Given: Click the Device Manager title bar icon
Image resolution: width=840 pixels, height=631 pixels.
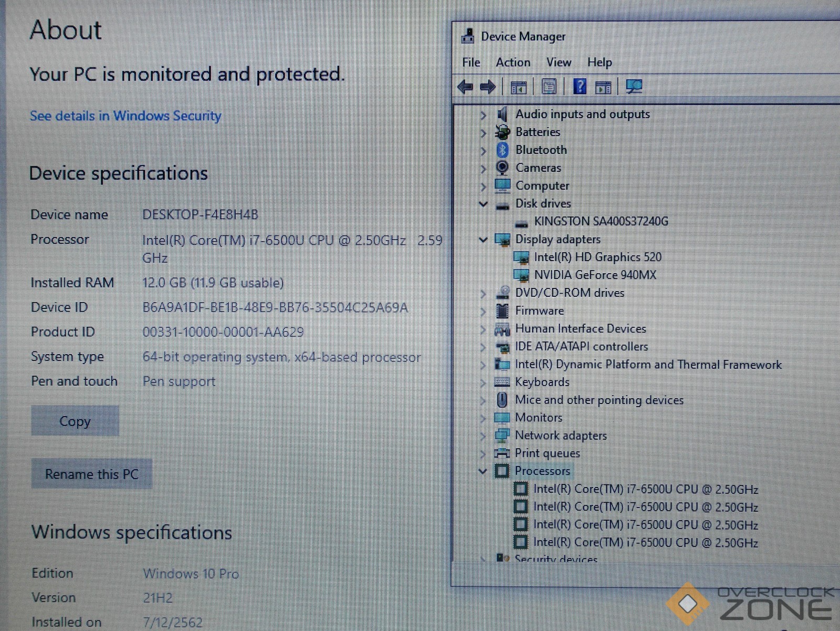Looking at the screenshot, I should pyautogui.click(x=467, y=36).
